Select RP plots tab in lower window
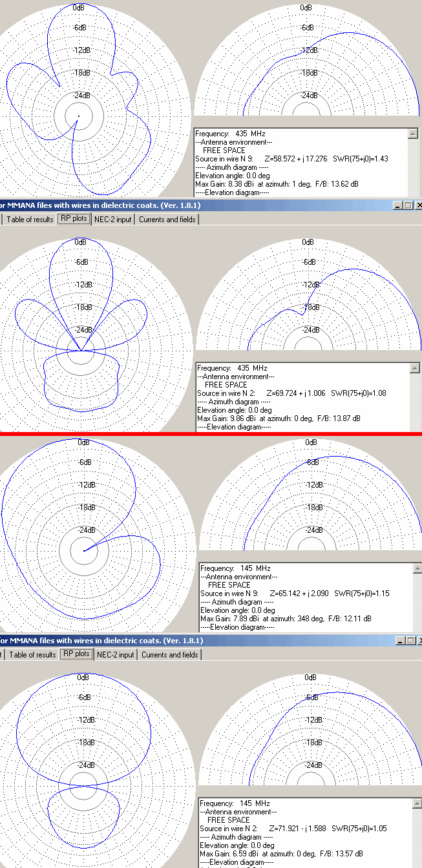This screenshot has width=422, height=868. [76, 654]
